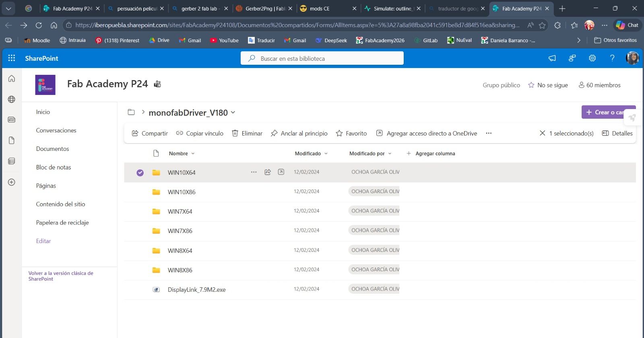Open Copilot Chat in browser toolbar

(627, 25)
